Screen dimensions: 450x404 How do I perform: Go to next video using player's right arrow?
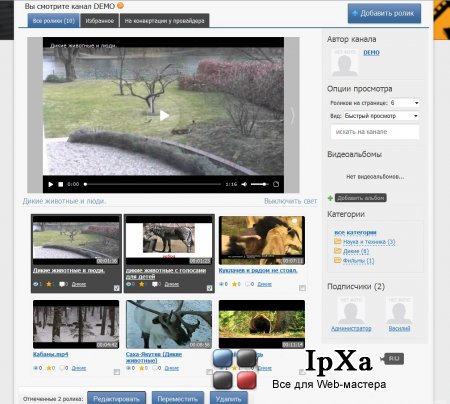click(292, 116)
